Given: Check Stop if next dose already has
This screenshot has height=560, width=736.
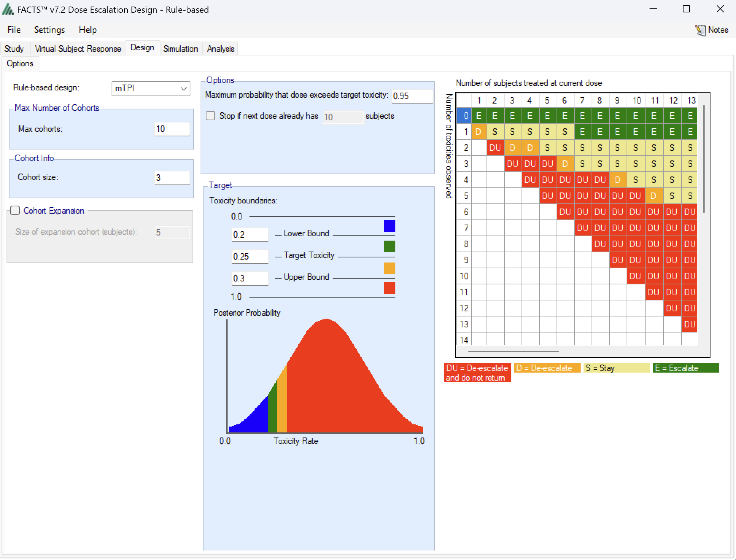Looking at the screenshot, I should point(210,116).
